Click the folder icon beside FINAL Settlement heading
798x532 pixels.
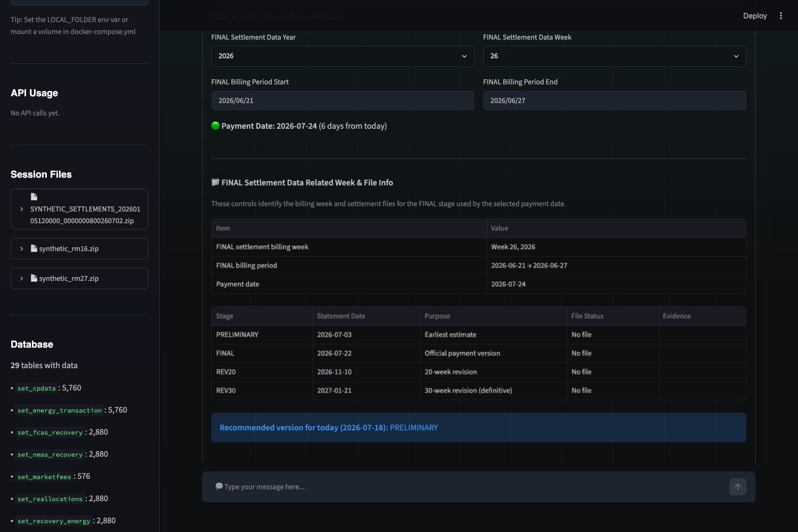coord(215,182)
